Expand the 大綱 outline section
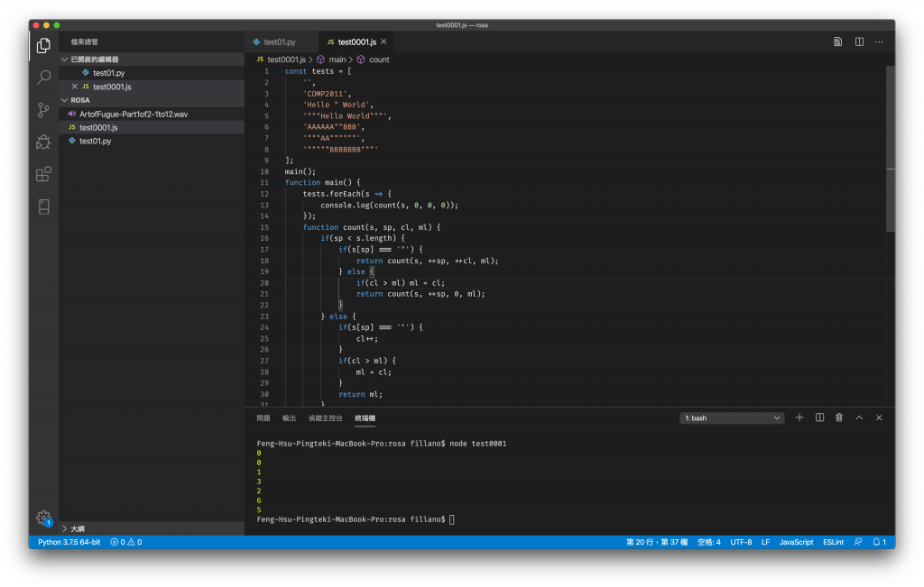 (x=78, y=528)
